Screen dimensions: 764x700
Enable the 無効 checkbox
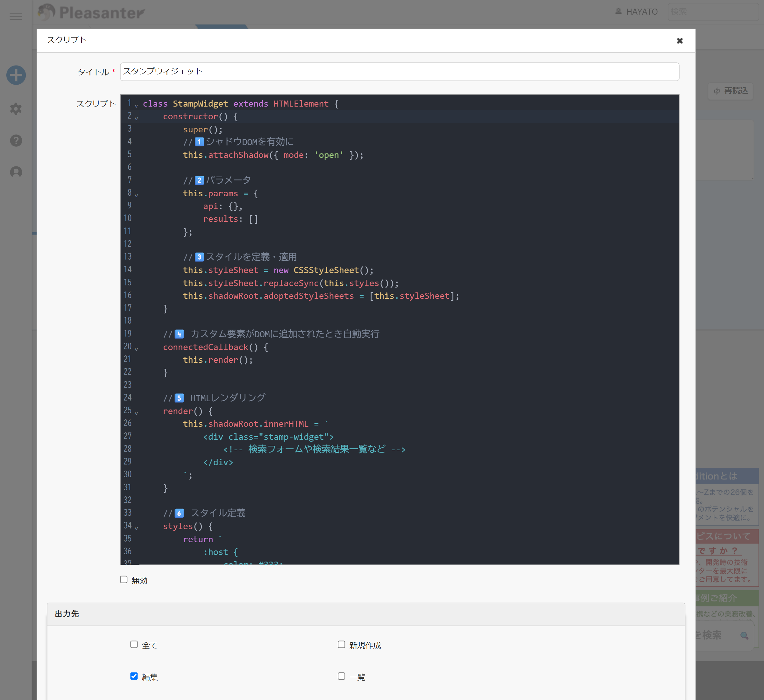click(x=124, y=579)
